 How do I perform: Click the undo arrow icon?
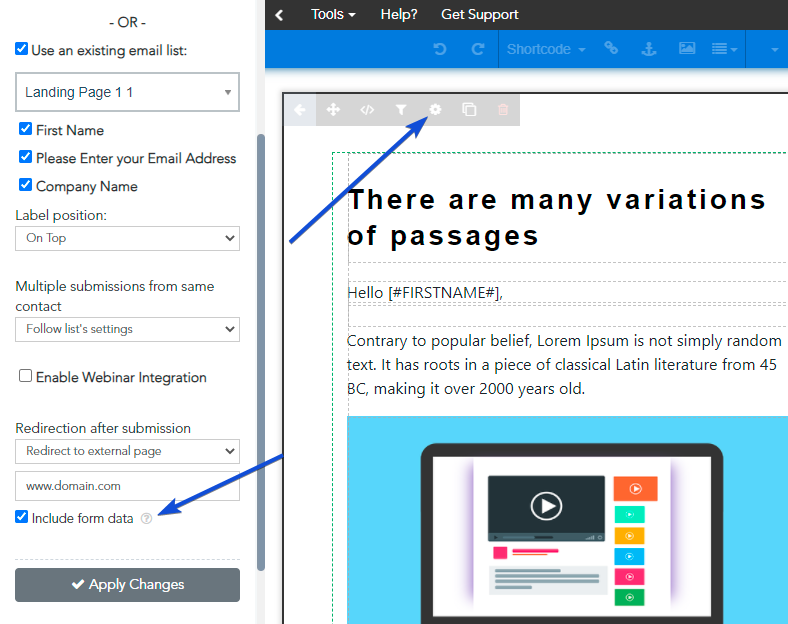point(440,49)
